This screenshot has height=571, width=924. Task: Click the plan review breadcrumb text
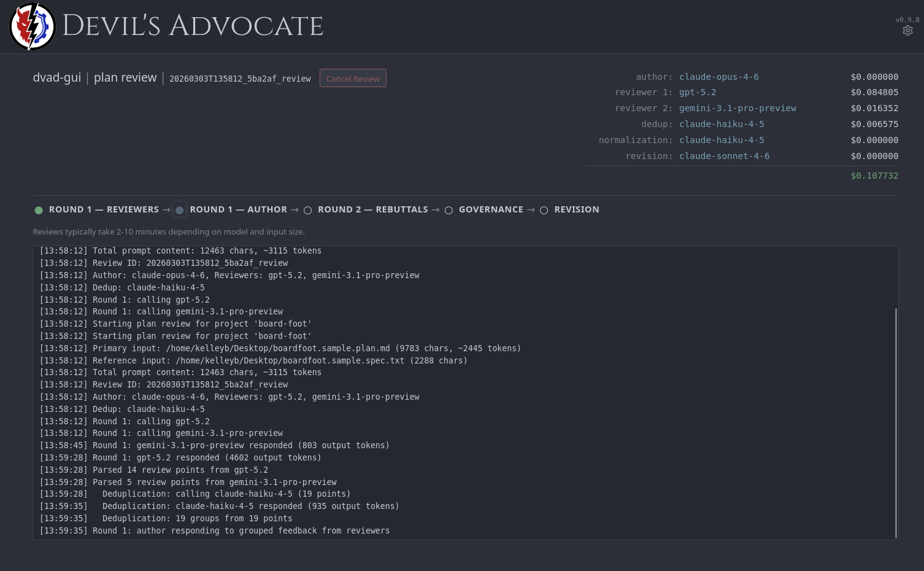[x=125, y=77]
